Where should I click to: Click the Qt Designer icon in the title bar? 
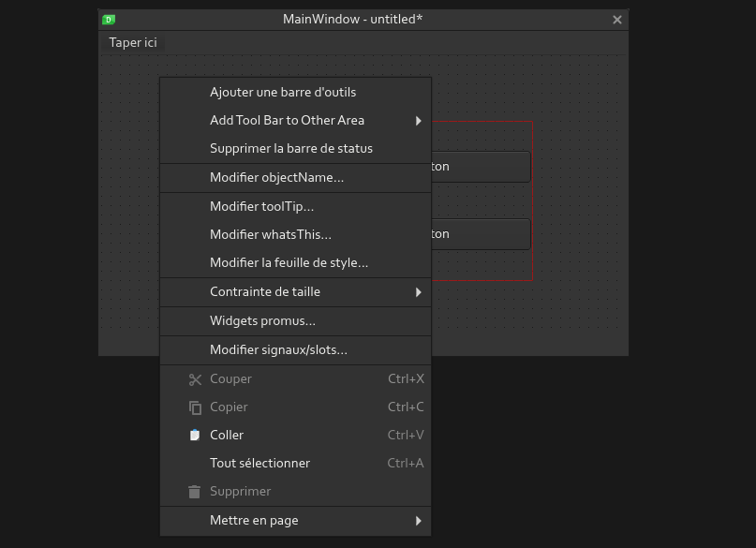point(108,19)
